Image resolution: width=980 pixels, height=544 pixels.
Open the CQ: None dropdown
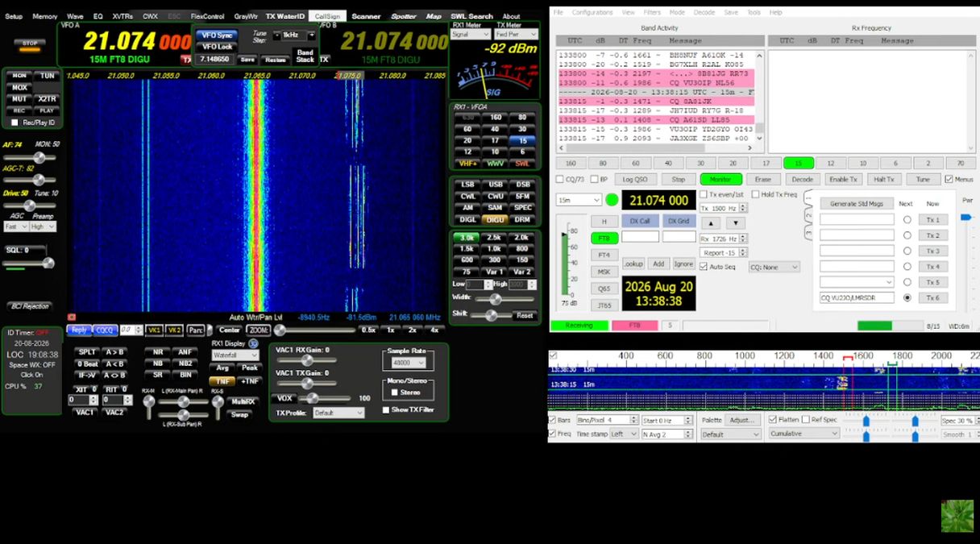pyautogui.click(x=774, y=267)
